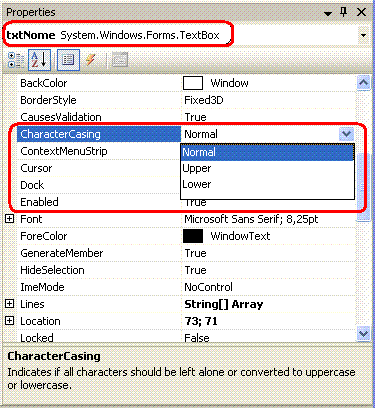Click the Fixed3D BorderStyle value
375x408 pixels.
[x=204, y=100]
